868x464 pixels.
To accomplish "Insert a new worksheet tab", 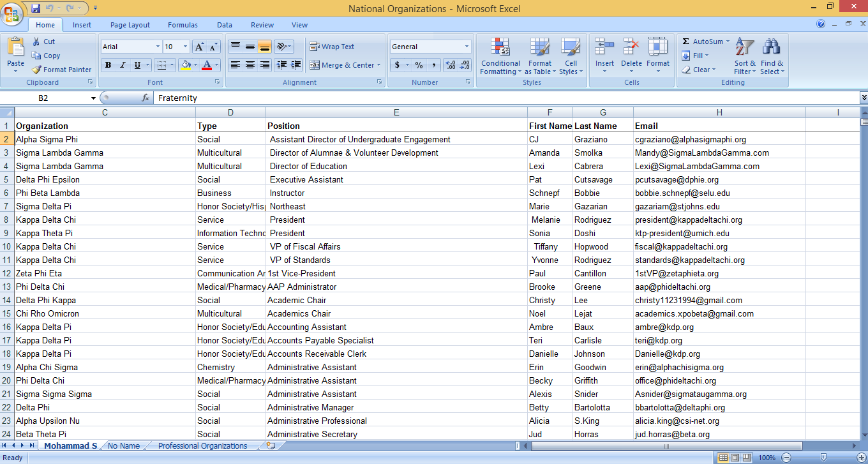I will point(271,445).
